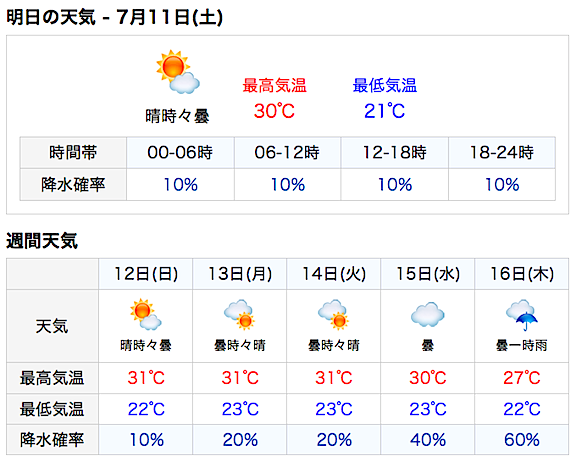Click the 18-24時 time slot header

[x=502, y=152]
